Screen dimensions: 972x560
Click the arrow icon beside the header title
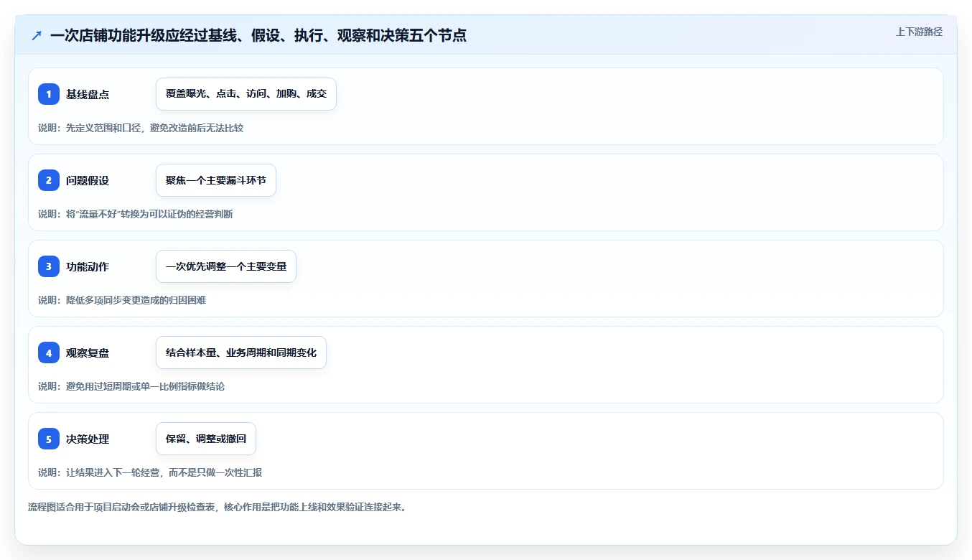(37, 35)
